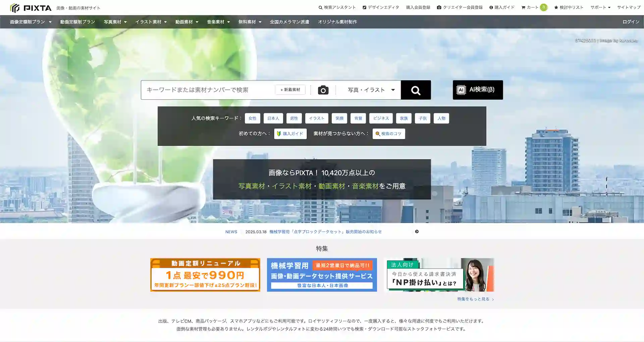Click the black magnifier search button
The image size is (644, 342).
point(416,90)
